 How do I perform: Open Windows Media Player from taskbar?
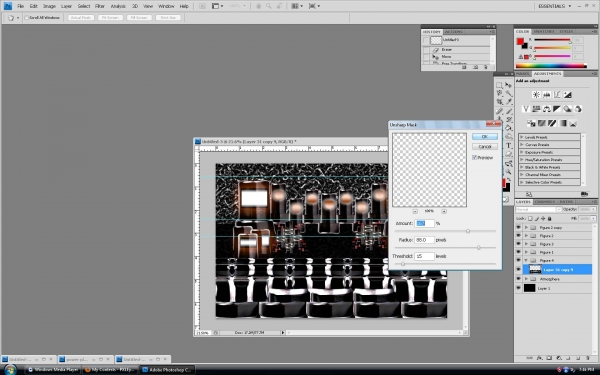tap(53, 370)
